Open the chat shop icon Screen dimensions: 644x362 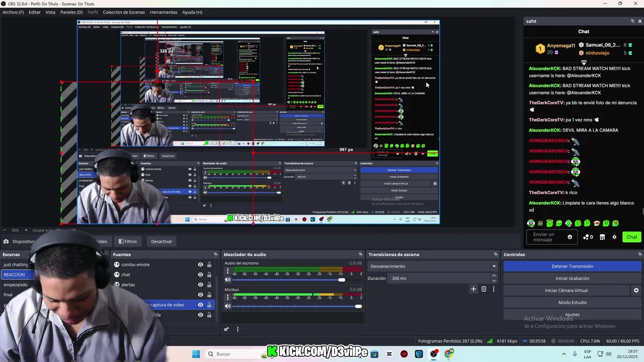click(x=602, y=237)
